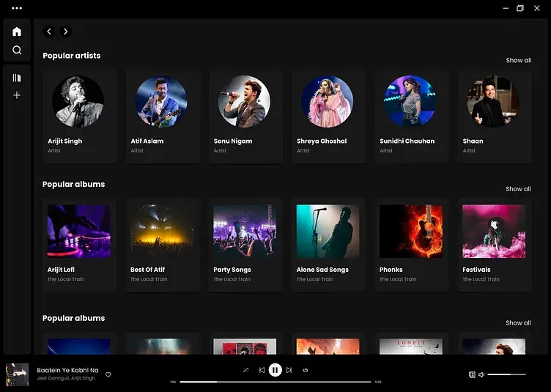Pause the current song
The height and width of the screenshot is (392, 551).
(275, 370)
